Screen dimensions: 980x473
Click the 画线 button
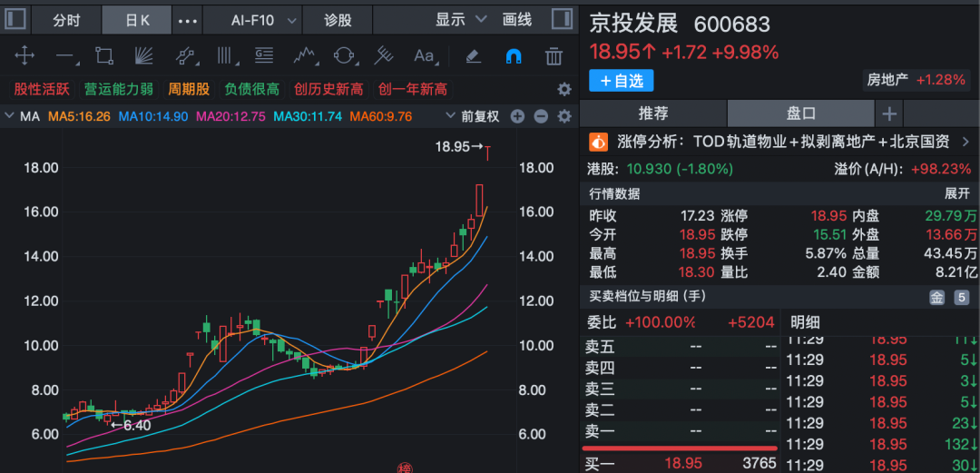tap(517, 19)
